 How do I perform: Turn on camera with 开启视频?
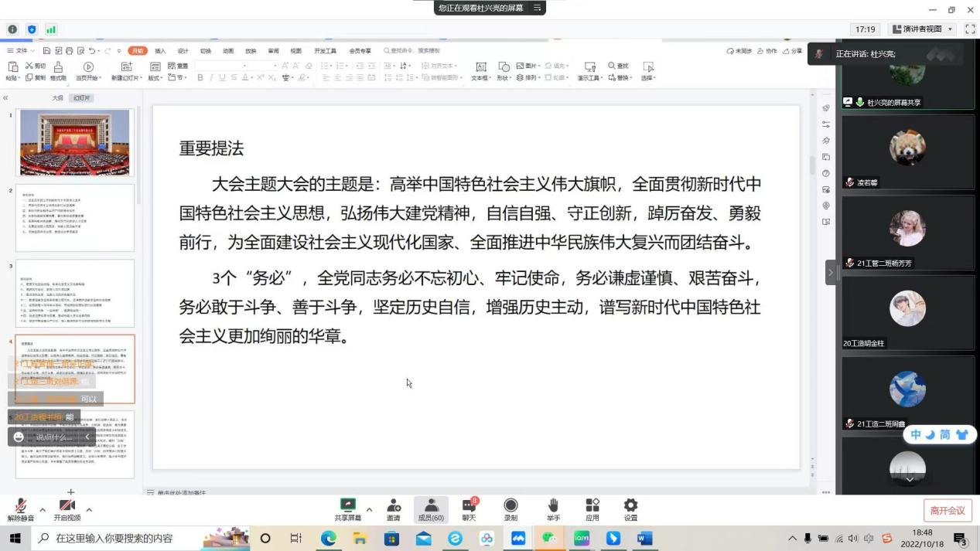(67, 509)
